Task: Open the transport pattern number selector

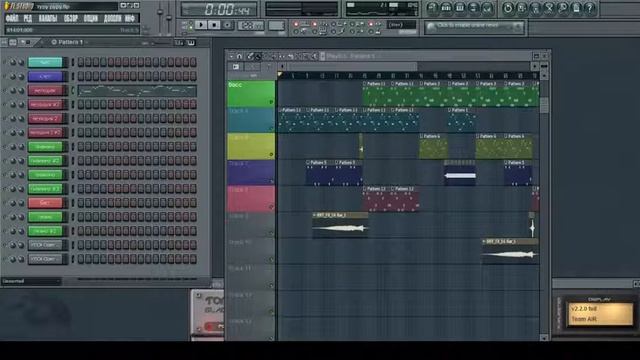Action: (276, 25)
